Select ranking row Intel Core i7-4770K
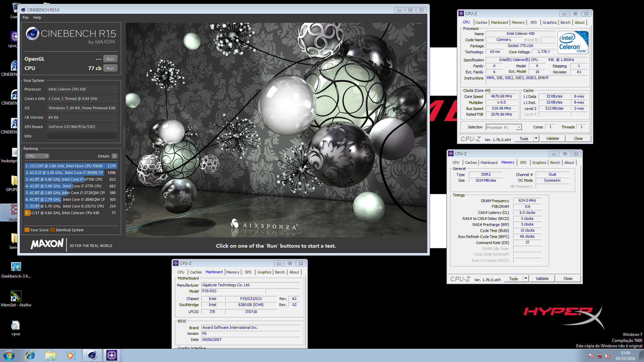This screenshot has width=644, height=362. pos(71,179)
